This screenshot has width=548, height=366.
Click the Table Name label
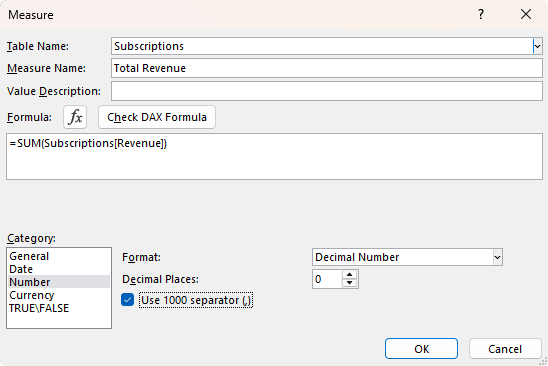coord(38,46)
